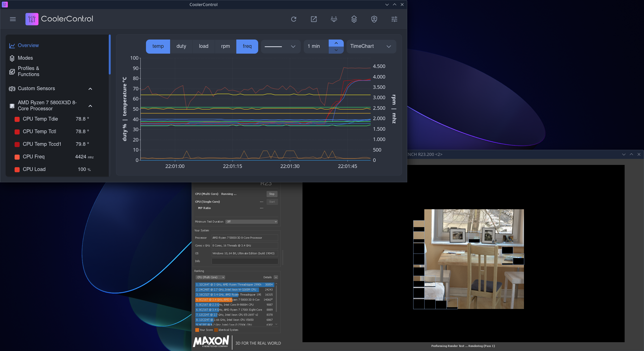Click the CPU Temp Tdie color swatch
The height and width of the screenshot is (351, 644).
click(x=17, y=119)
